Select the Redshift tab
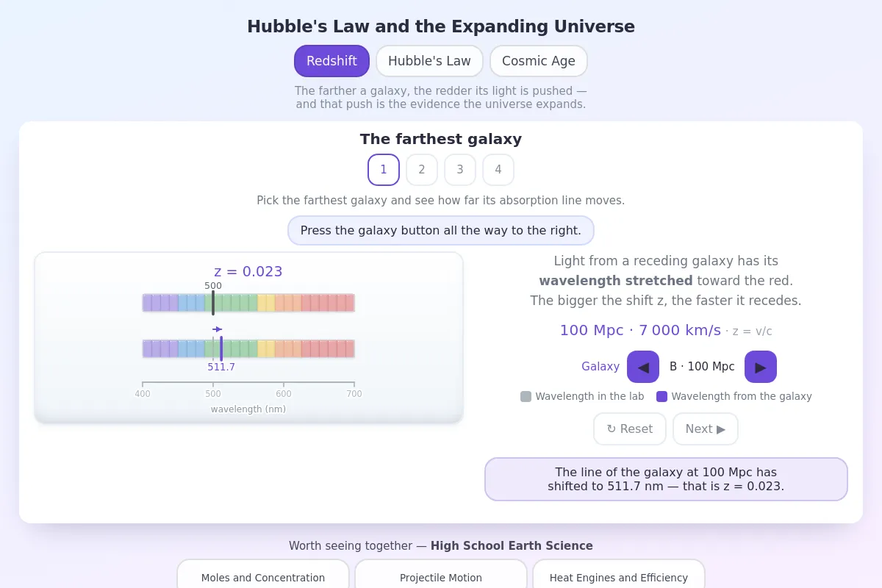Viewport: 882px width, 588px height. click(331, 61)
